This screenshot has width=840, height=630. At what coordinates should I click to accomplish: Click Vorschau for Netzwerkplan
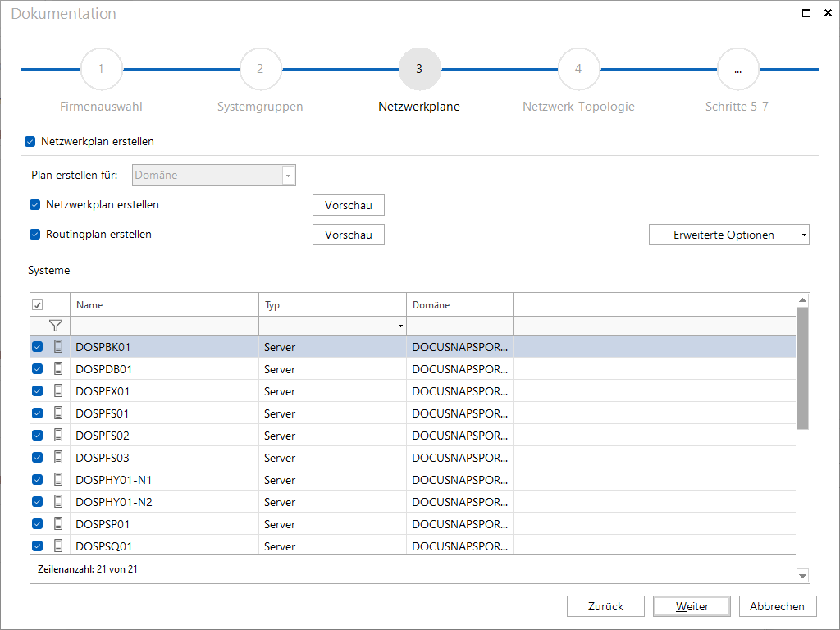(x=348, y=205)
